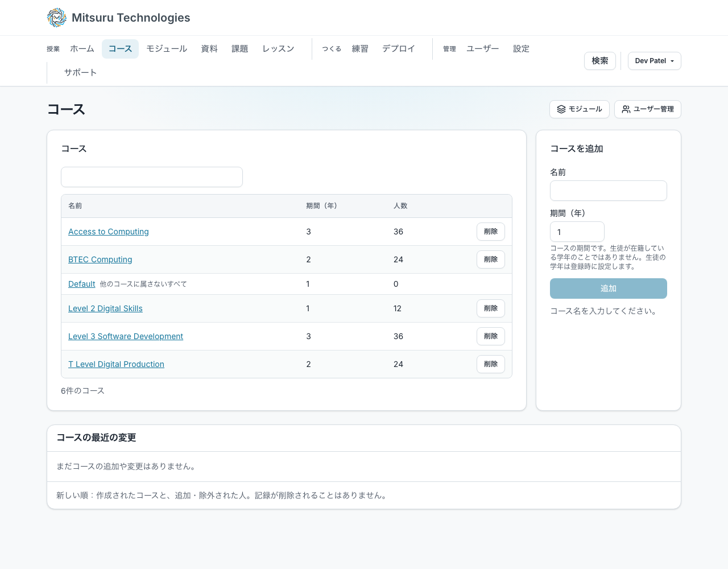Image resolution: width=728 pixels, height=569 pixels.
Task: Open the 練習 nav item
Action: point(360,49)
